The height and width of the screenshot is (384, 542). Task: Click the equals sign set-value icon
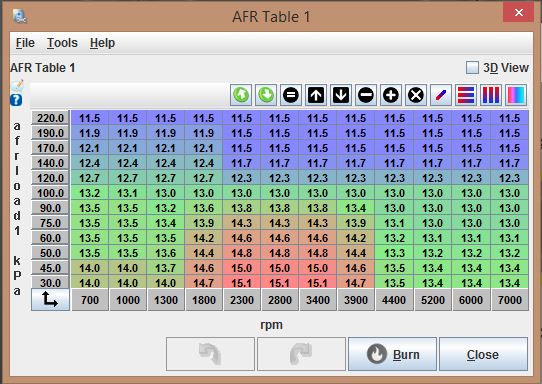tap(291, 95)
